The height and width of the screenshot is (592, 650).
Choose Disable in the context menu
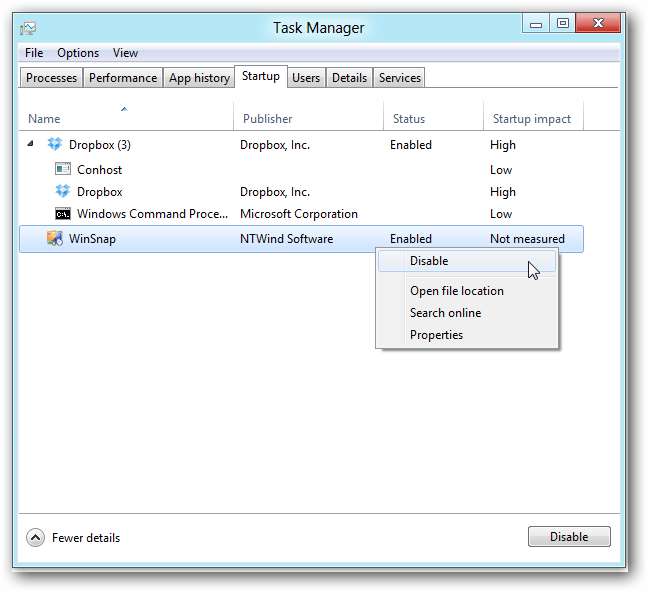pyautogui.click(x=467, y=261)
